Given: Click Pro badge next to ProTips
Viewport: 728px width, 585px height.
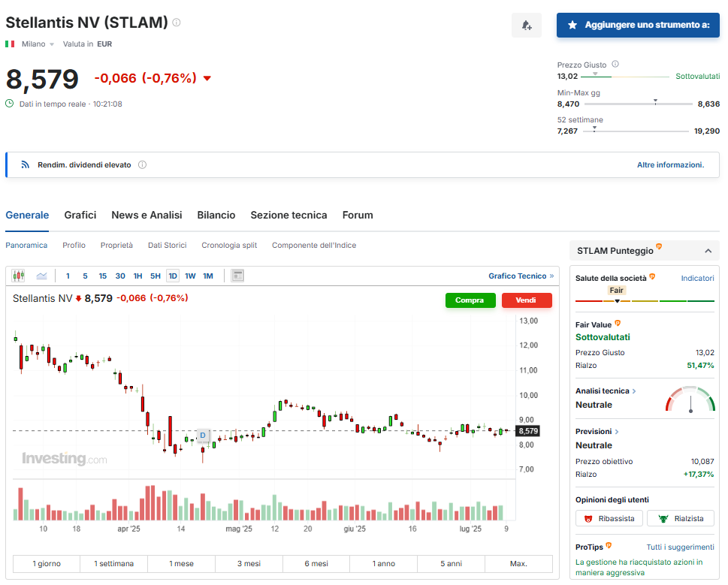Looking at the screenshot, I should (609, 545).
